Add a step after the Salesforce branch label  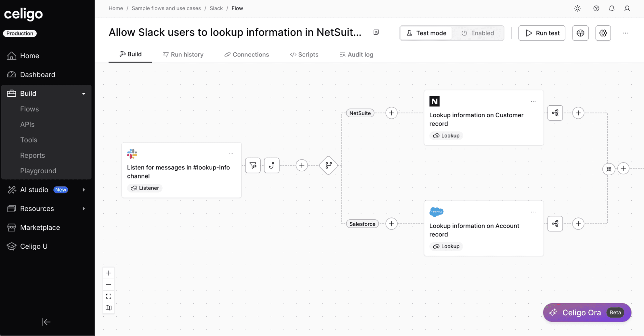coord(391,224)
